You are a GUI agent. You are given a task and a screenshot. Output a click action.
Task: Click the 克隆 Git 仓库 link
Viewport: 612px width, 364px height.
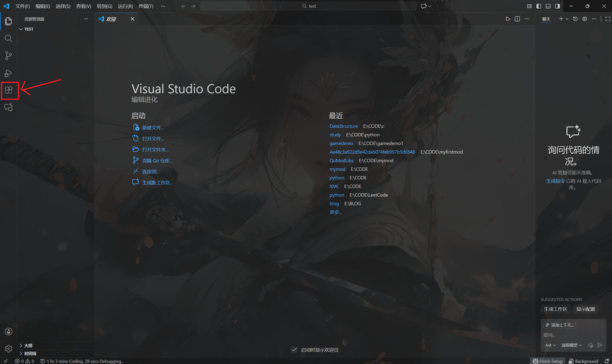point(157,161)
